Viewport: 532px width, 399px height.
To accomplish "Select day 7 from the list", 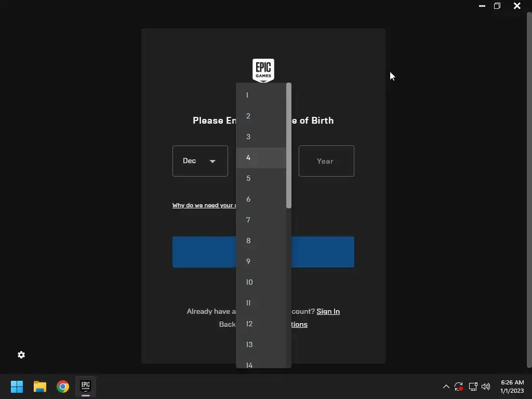I will click(261, 220).
